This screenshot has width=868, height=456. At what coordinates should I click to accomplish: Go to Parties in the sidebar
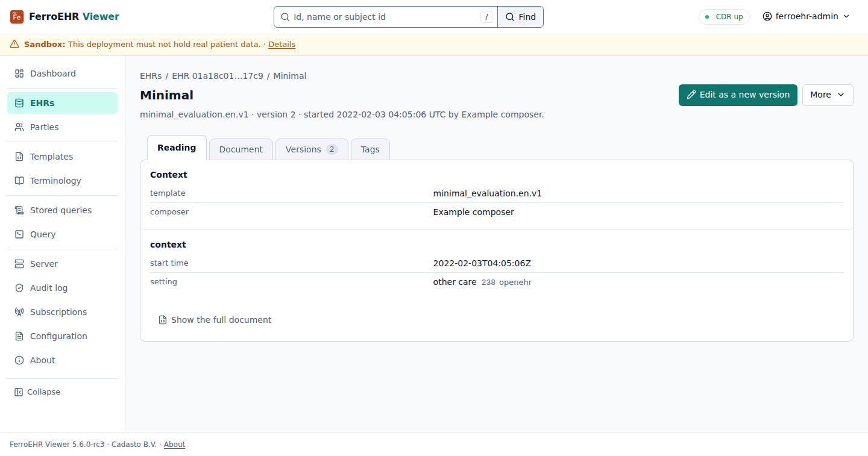pos(62,127)
